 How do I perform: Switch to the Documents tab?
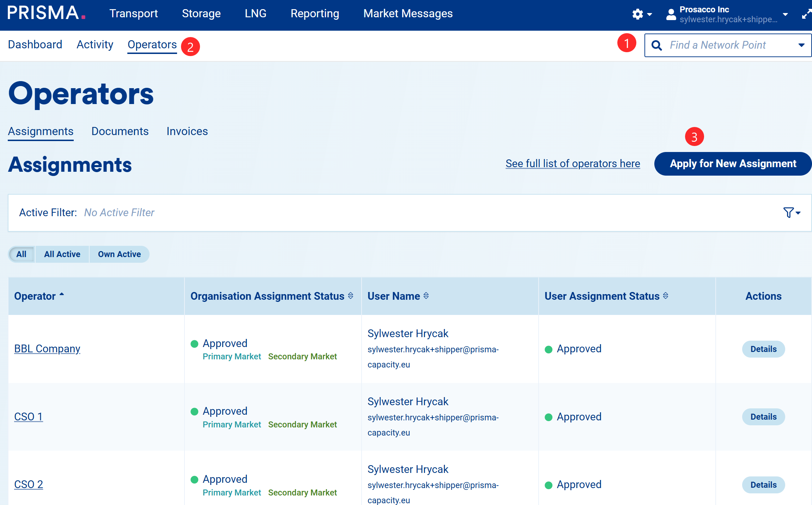[x=120, y=131]
